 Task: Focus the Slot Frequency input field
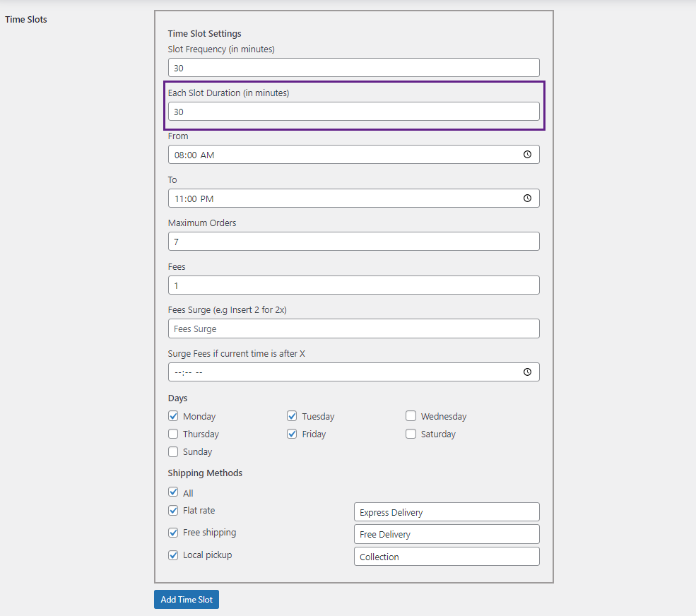354,67
